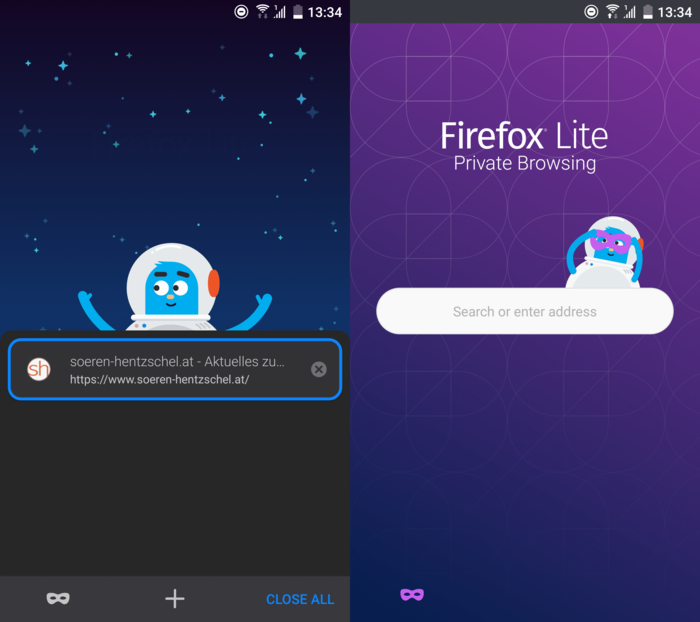Tap the battery icon in right status bar

(648, 12)
